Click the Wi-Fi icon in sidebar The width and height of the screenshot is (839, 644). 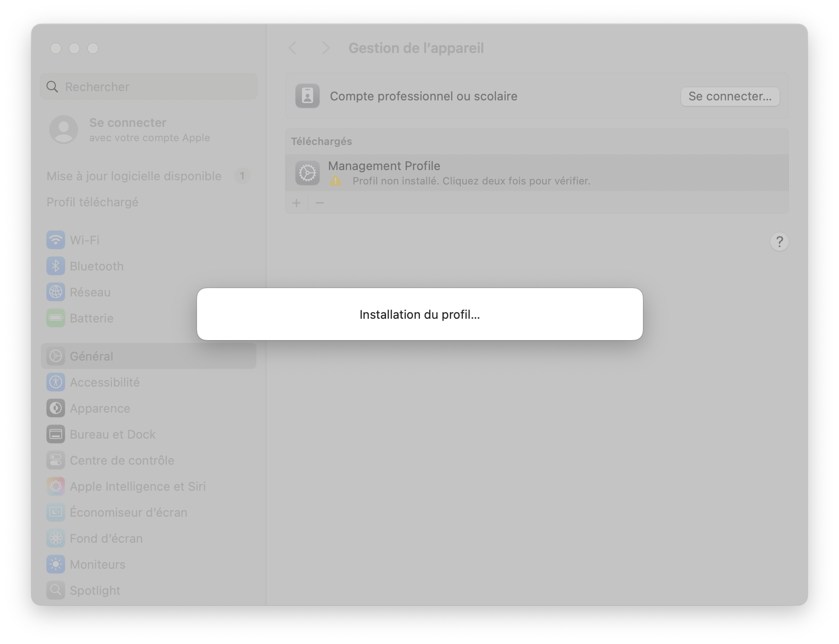click(x=56, y=240)
